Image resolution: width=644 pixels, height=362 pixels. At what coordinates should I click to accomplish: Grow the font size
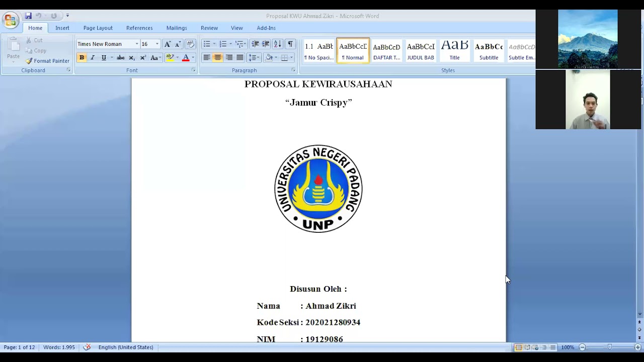(168, 44)
